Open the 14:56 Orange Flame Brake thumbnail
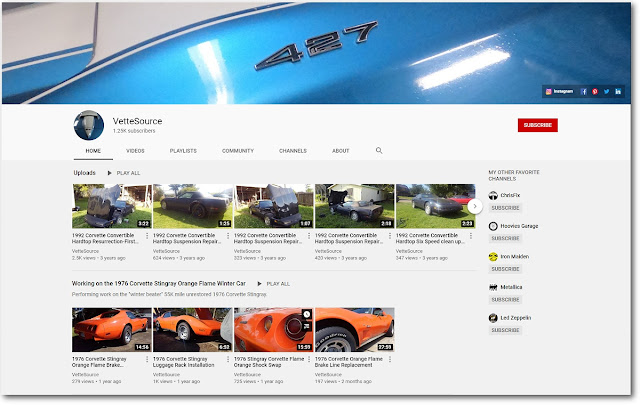This screenshot has height=405, width=640. tap(112, 330)
